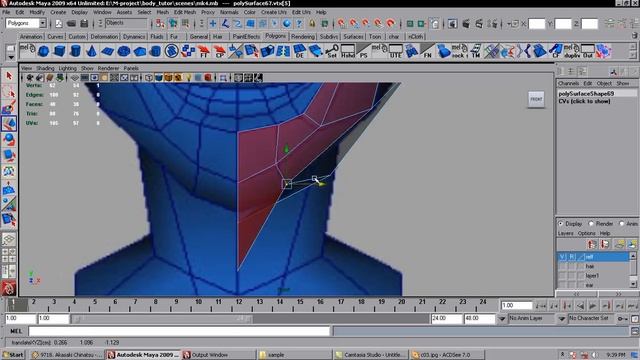Open the viewport Shading menu
Image resolution: width=640 pixels, height=360 pixels.
45,68
